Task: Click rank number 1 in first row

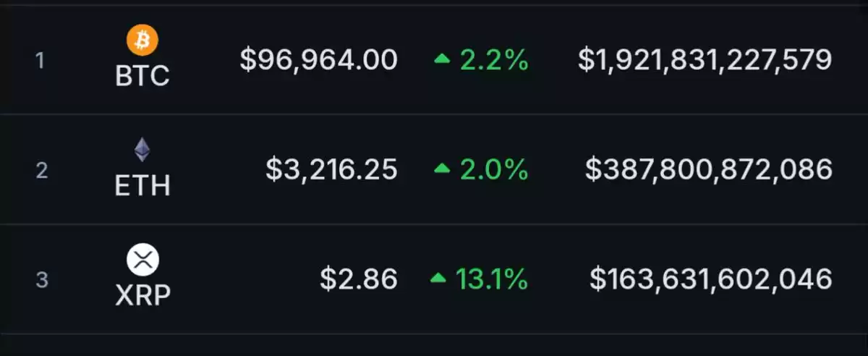Action: click(41, 61)
